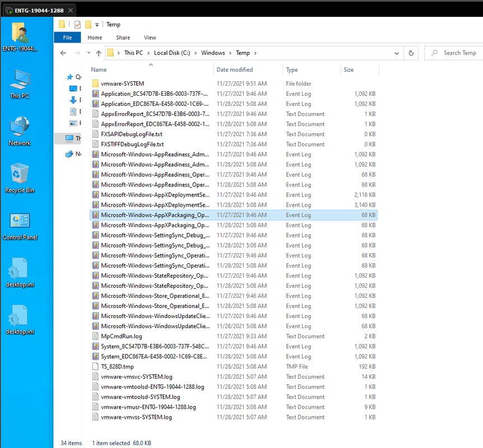Select Application_EDC867EA event log file

tap(234, 104)
